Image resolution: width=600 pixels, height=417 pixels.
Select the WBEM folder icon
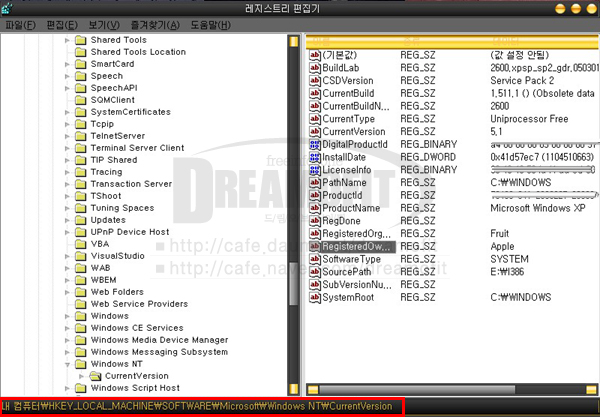(80, 280)
